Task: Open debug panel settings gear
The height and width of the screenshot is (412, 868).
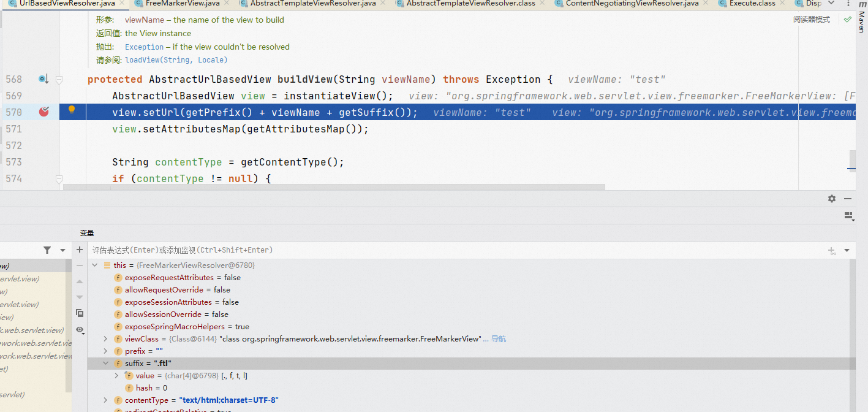Action: click(832, 199)
